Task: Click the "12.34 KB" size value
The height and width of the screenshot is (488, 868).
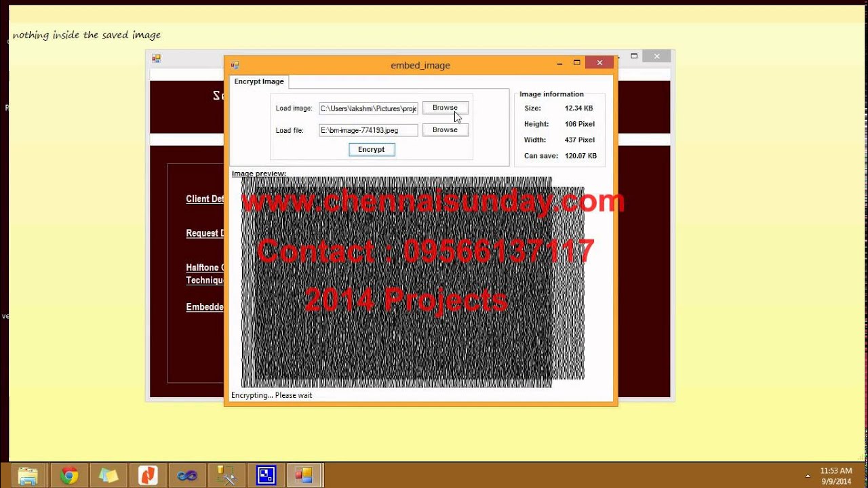Action: 578,108
